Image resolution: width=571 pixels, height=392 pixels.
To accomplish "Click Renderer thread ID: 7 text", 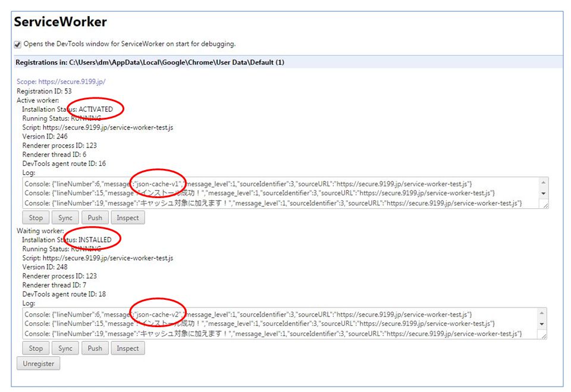I will pos(54,285).
